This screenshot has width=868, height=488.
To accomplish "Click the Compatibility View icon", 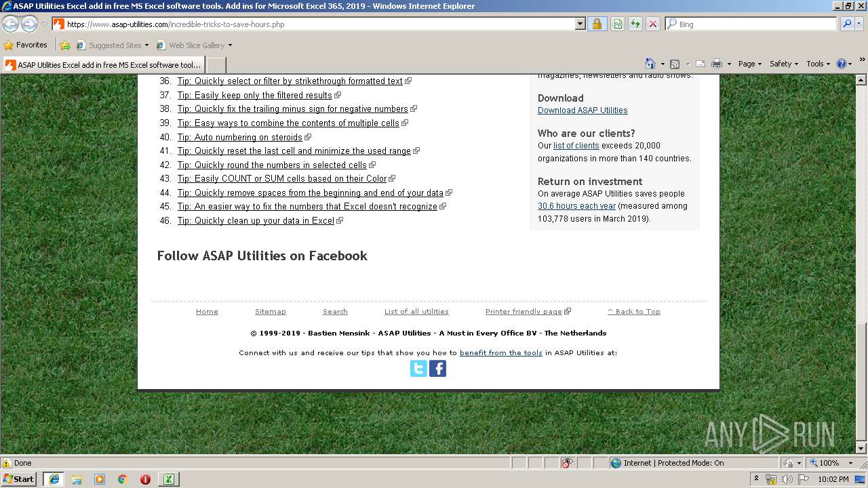I will pyautogui.click(x=618, y=24).
